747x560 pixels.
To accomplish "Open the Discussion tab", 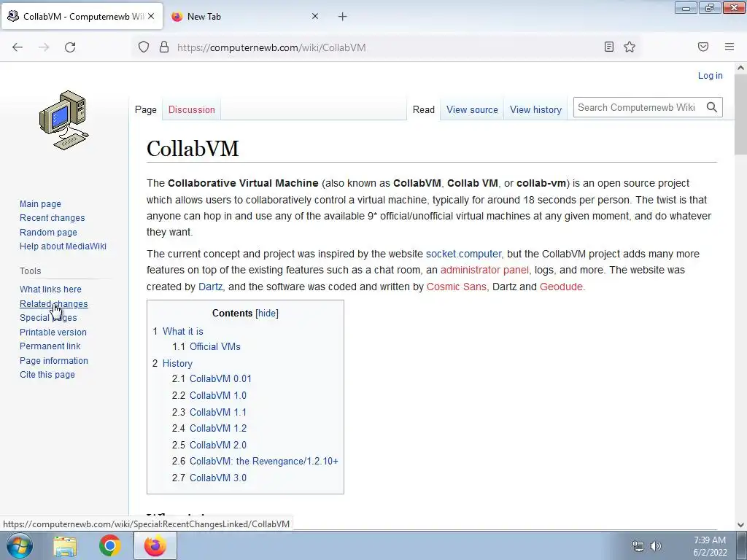I will coord(192,109).
